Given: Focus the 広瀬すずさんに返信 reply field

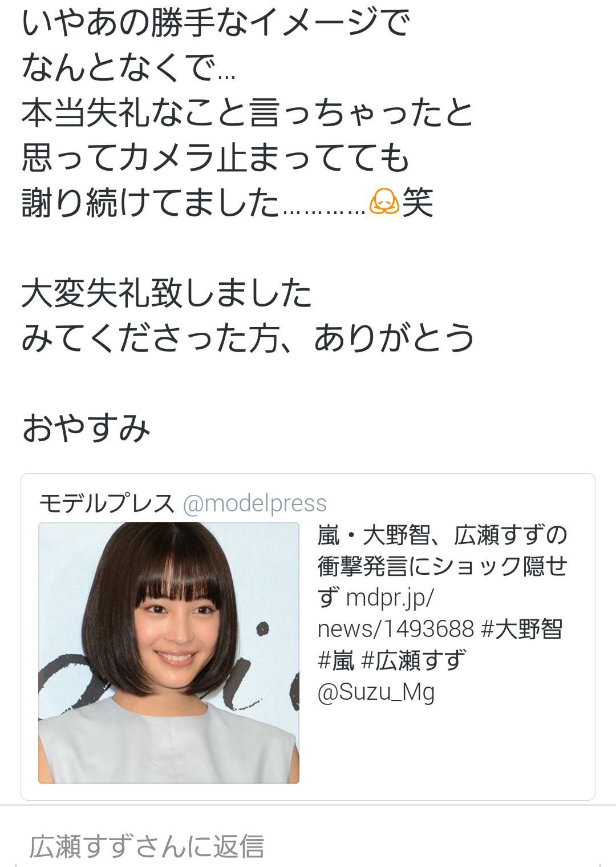Looking at the screenshot, I should (x=308, y=846).
